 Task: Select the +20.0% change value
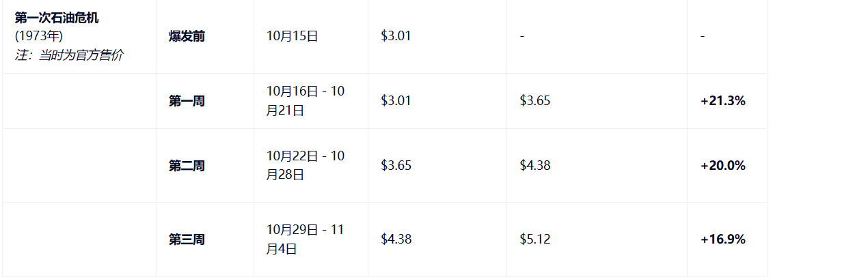pos(722,165)
